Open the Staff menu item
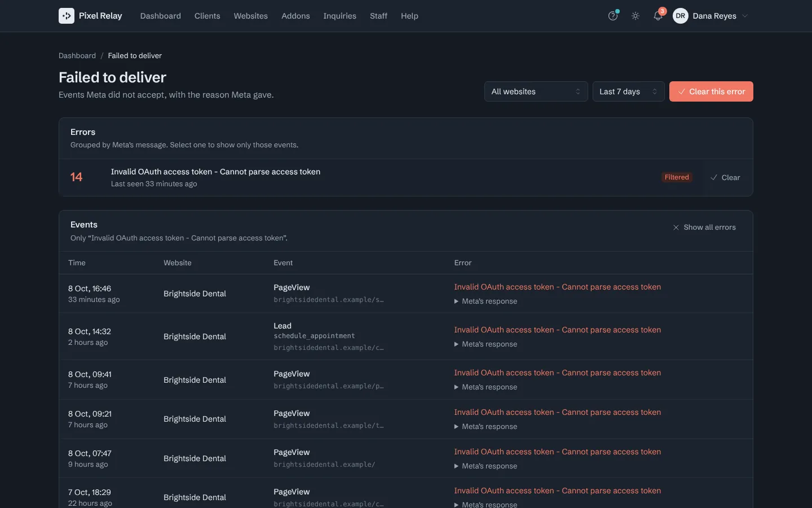This screenshot has height=508, width=812. [378, 16]
